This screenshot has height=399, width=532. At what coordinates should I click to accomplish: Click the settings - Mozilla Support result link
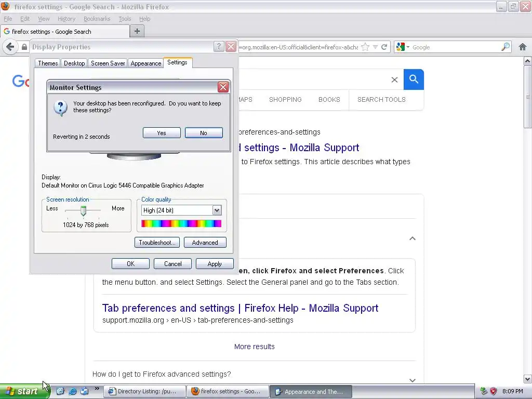click(299, 148)
